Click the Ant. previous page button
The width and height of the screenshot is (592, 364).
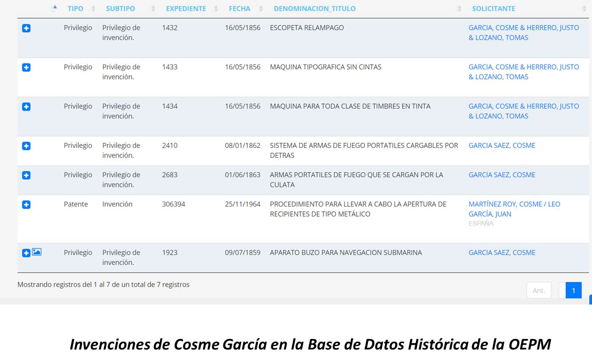[x=539, y=290]
